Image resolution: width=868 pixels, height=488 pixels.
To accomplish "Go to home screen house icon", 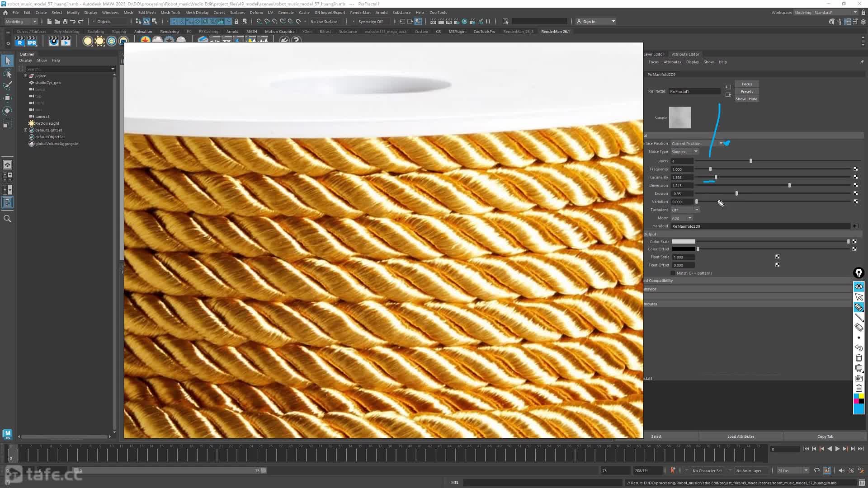I will click(5, 13).
